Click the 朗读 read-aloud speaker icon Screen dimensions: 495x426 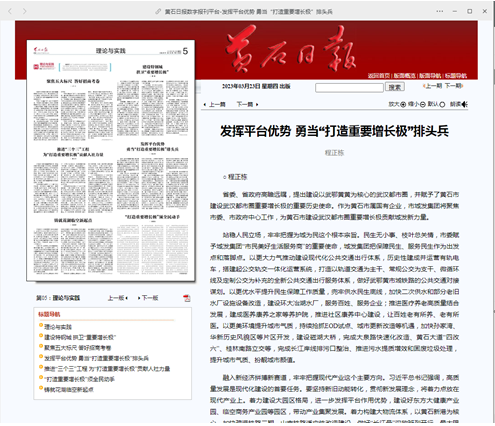(x=465, y=104)
